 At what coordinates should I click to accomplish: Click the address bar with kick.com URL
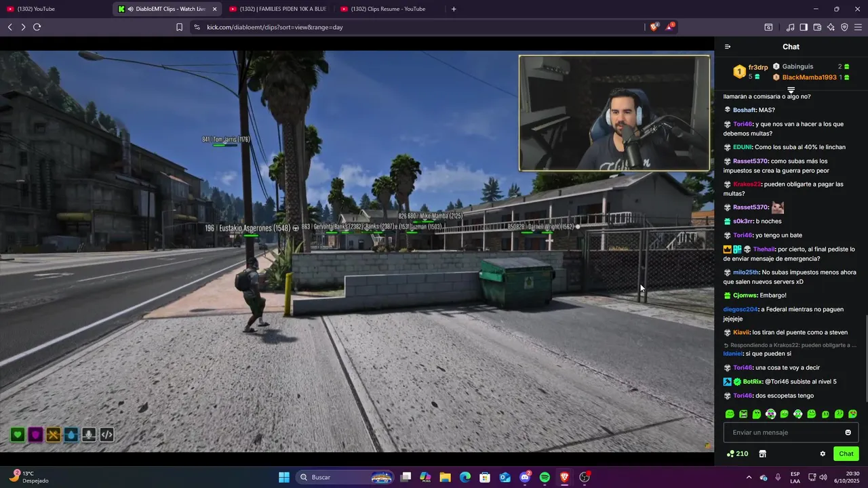(x=420, y=27)
